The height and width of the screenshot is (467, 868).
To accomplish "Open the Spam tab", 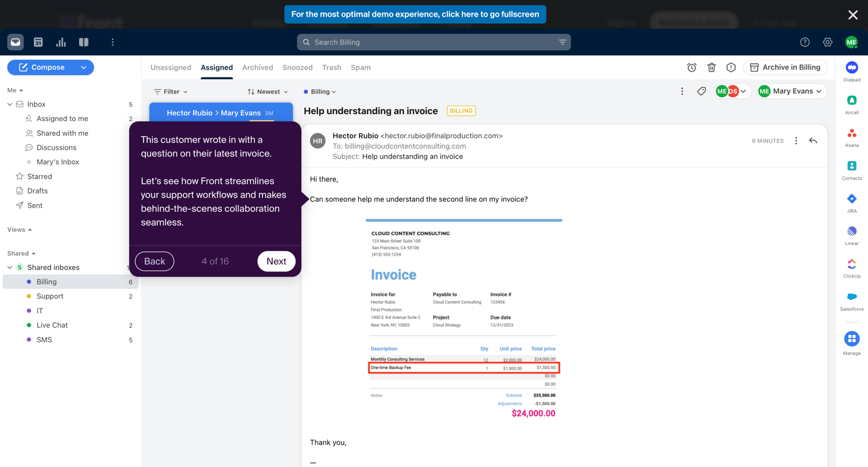I will point(361,67).
